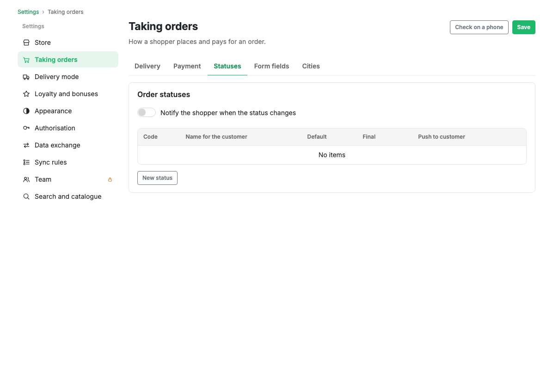The image size is (553, 392).
Task: Click the Sync rules list icon
Action: coord(26,163)
